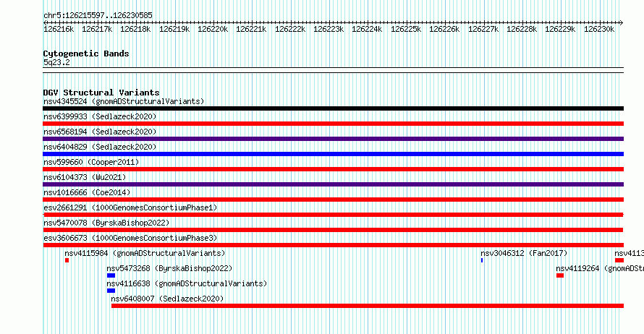Viewport: 644px width, 334px height.
Task: Click the small red nsv4115984 variant marker
Action: coord(67,260)
